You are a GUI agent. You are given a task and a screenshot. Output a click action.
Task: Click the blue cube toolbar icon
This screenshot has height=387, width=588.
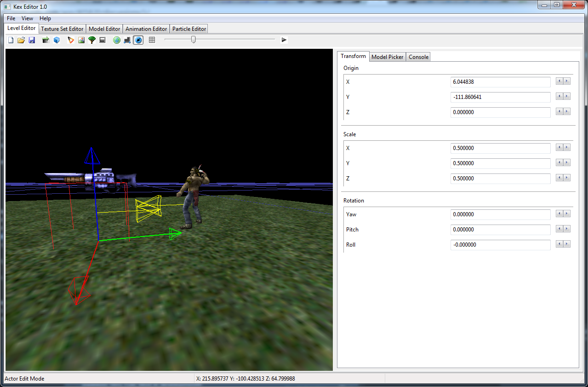(57, 40)
